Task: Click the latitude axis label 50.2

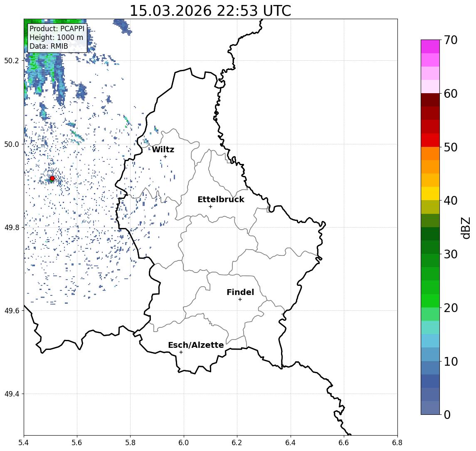Action: (12, 60)
